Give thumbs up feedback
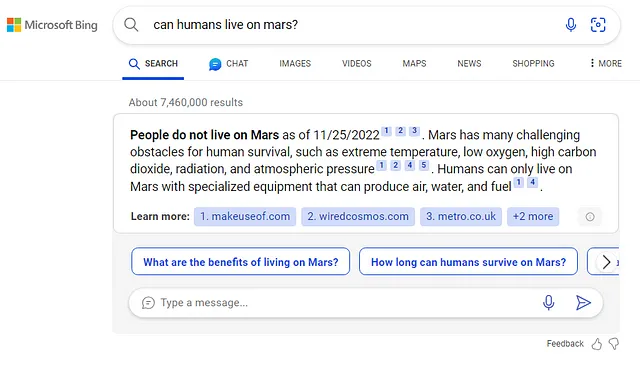This screenshot has height=365, width=640. [597, 344]
